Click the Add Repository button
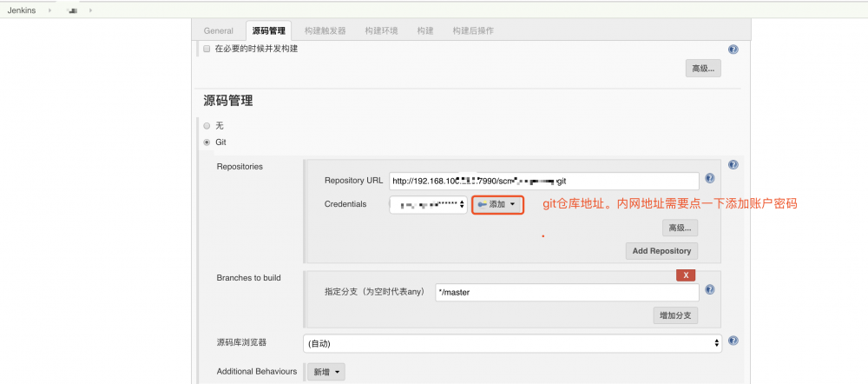This screenshot has height=384, width=868. 661,251
